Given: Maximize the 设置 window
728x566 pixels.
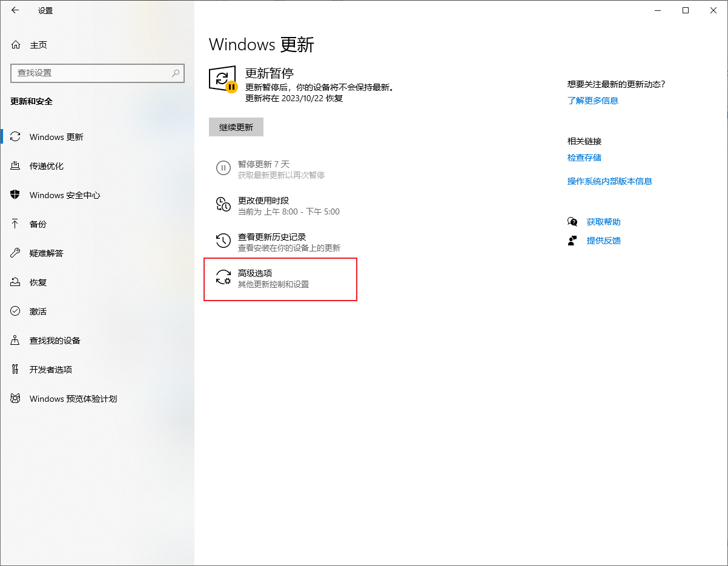Looking at the screenshot, I should (686, 10).
